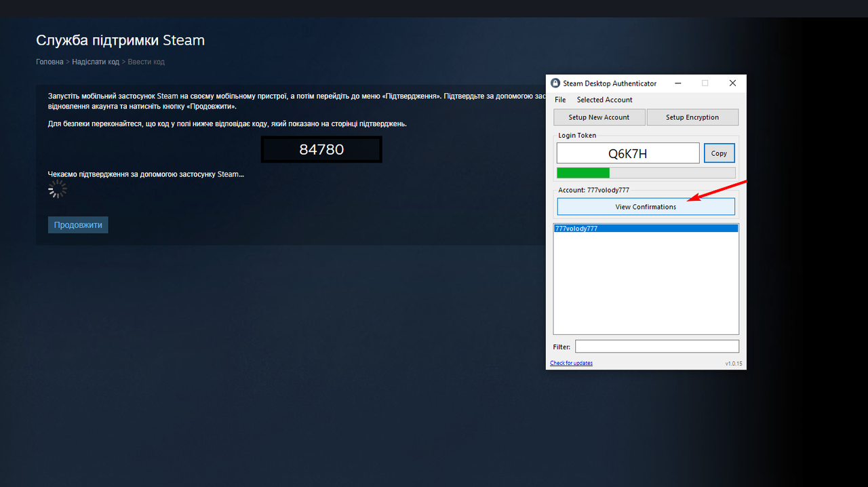Close the Steam Desktop Authenticator window
The width and height of the screenshot is (868, 487).
pos(732,83)
